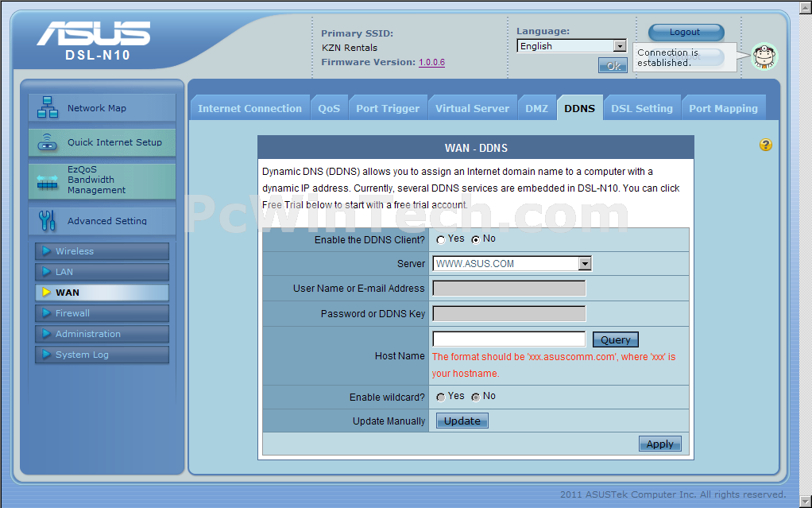Switch to the QoS tab
This screenshot has height=508, width=812.
pos(330,108)
